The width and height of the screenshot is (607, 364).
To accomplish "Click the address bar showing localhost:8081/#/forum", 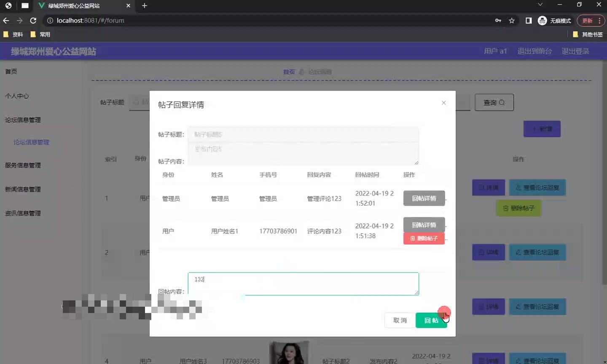I will point(270,20).
